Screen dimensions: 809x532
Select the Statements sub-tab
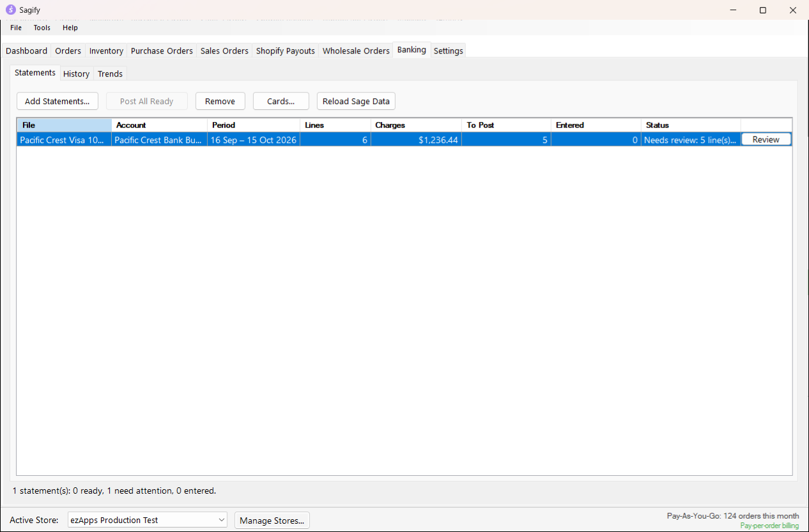(x=35, y=73)
